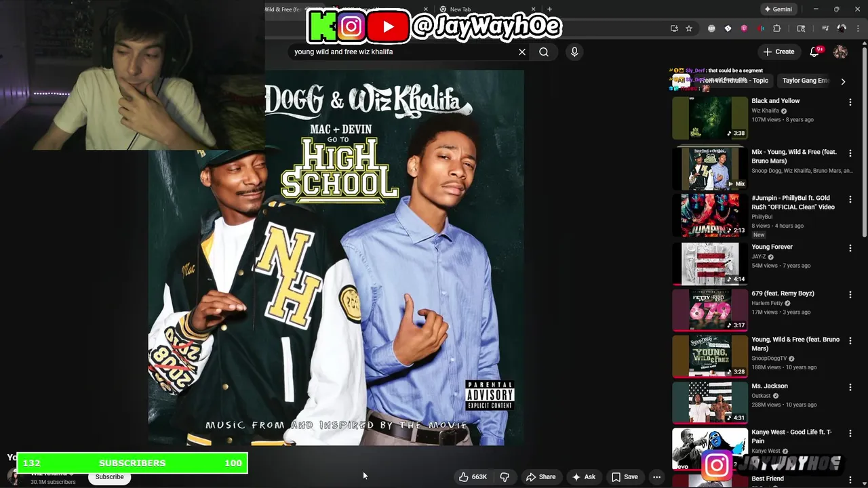This screenshot has height=488, width=868.
Task: Open Chrome three-dot main menu
Action: click(x=856, y=28)
